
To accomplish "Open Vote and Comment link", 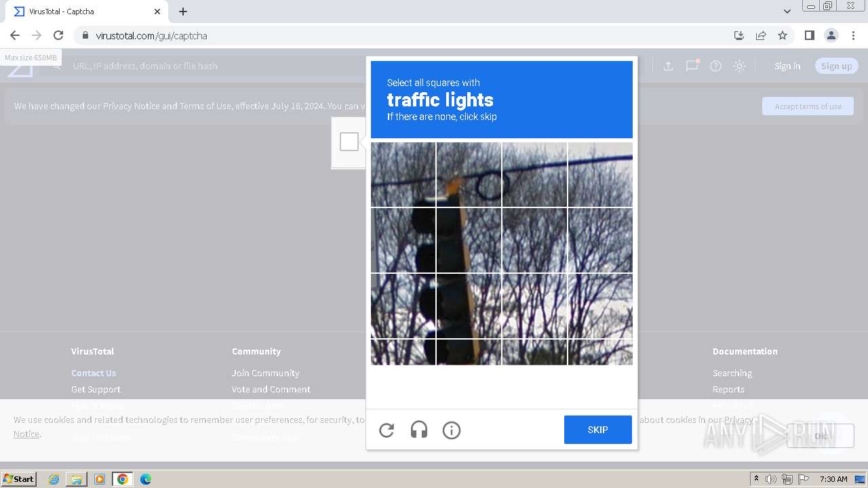I will [x=271, y=389].
